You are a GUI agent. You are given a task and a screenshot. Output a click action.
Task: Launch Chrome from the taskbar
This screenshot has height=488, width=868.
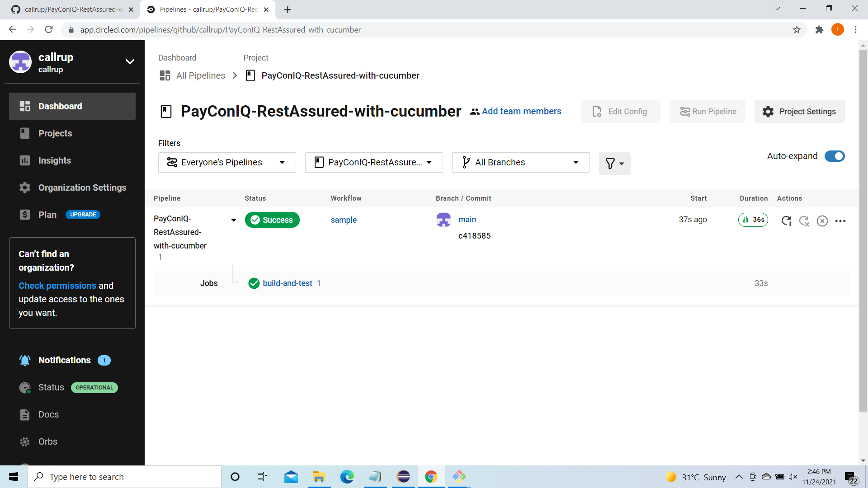click(430, 476)
